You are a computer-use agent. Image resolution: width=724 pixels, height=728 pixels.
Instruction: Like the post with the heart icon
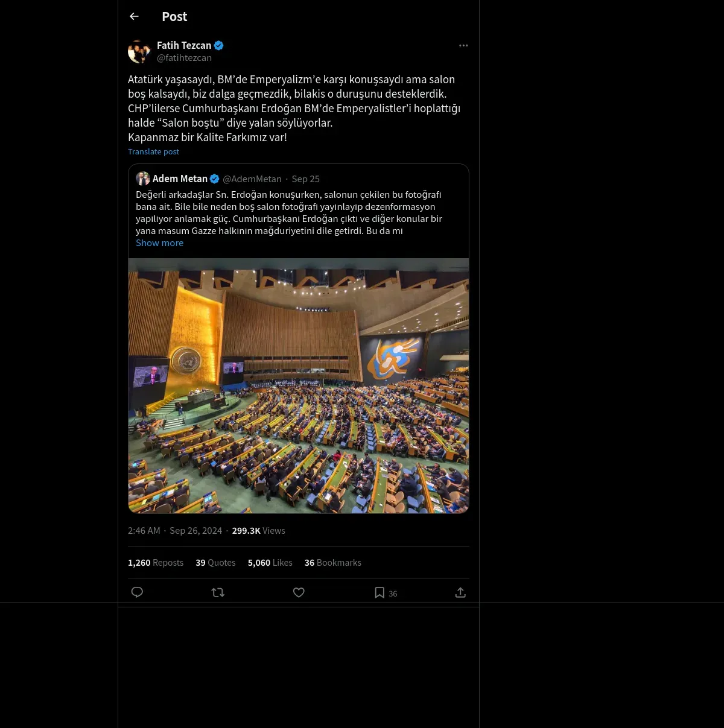[299, 592]
